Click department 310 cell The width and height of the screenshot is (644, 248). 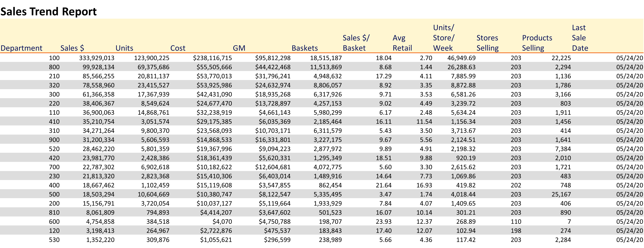[x=54, y=131]
